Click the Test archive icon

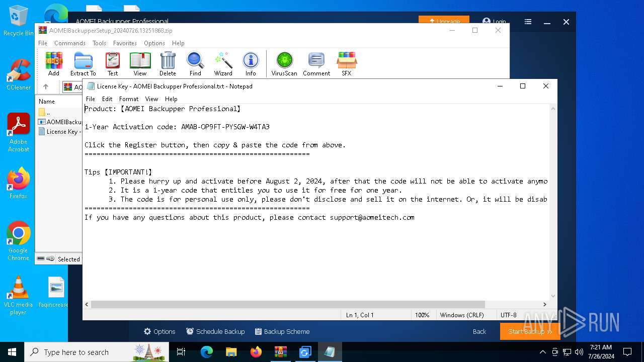113,64
